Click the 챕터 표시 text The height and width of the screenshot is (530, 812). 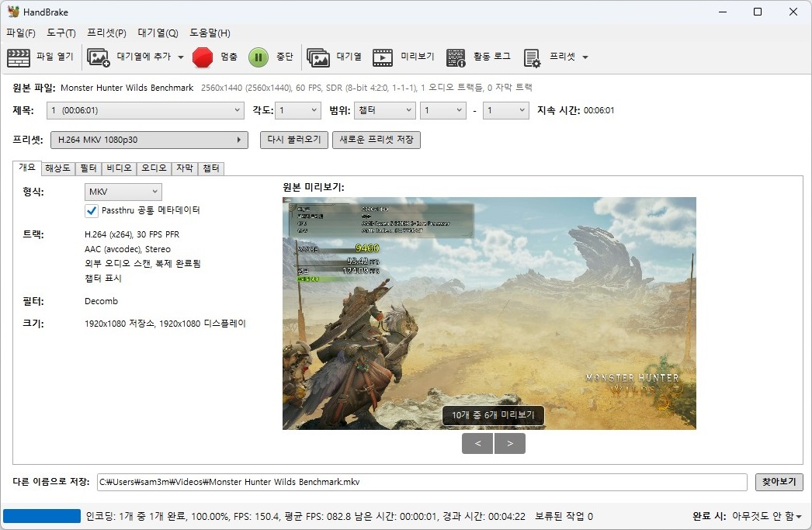point(103,278)
